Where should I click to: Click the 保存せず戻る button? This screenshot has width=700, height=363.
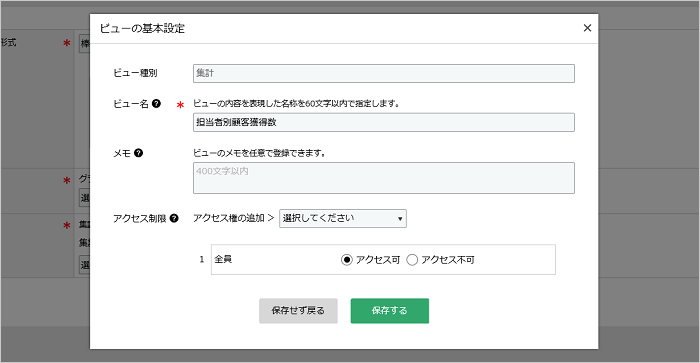[298, 311]
